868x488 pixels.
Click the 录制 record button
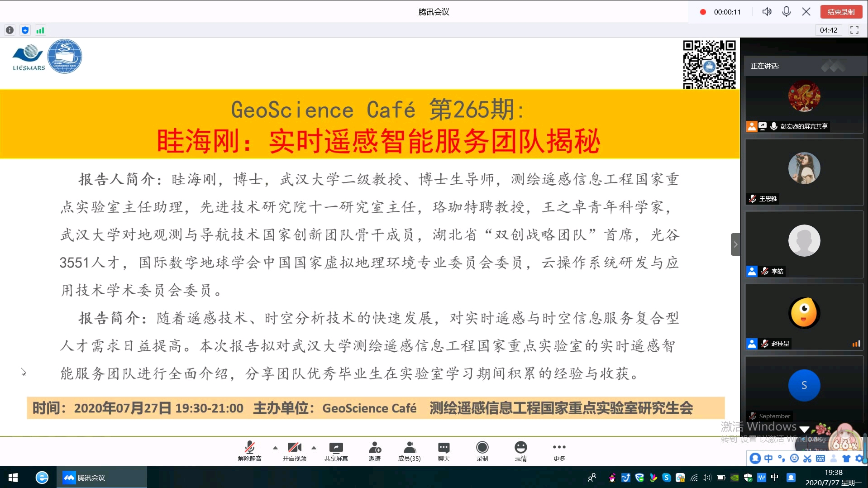482,451
